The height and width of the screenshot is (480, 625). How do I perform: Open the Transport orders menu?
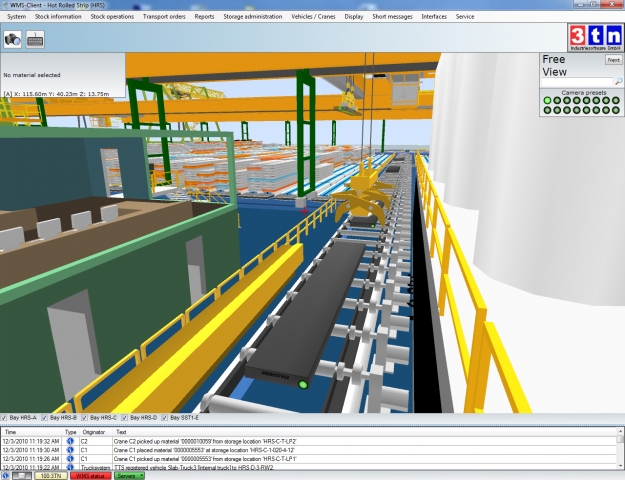(164, 17)
